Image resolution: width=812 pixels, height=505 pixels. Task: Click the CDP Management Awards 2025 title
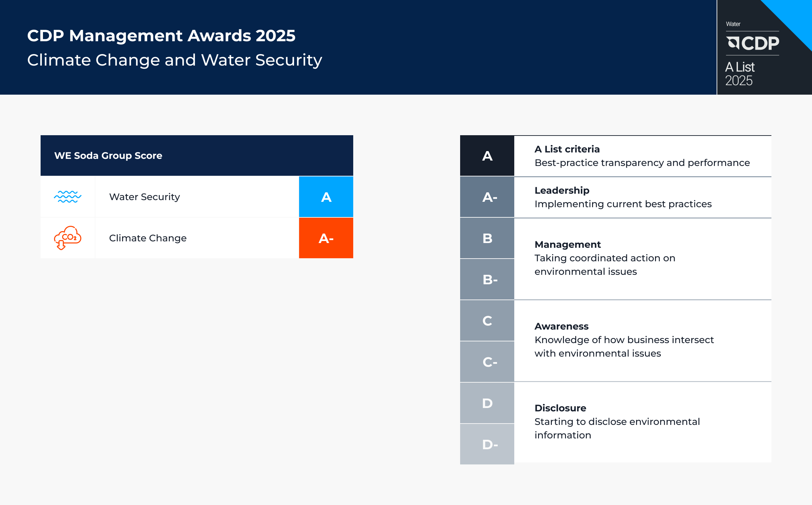(x=161, y=35)
